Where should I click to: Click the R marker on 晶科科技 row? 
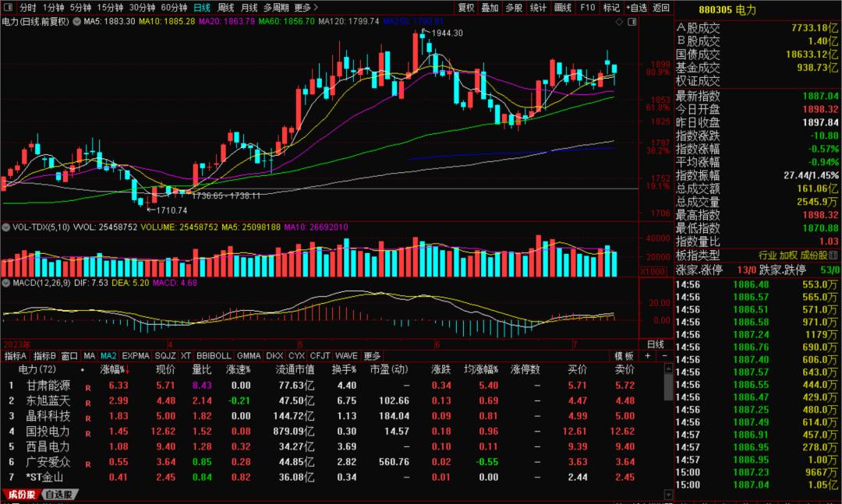[88, 418]
